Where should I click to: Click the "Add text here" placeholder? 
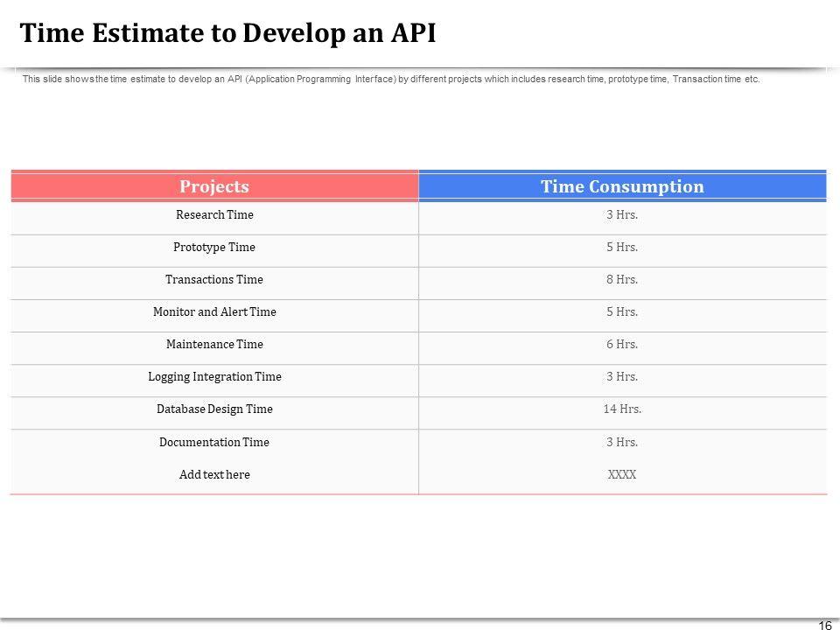214,475
